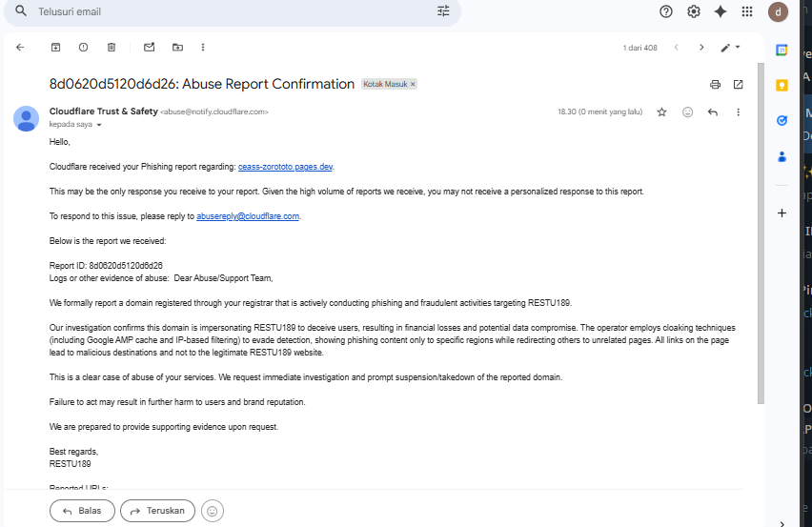
Task: Reply using arrow icon in message header
Action: click(713, 111)
